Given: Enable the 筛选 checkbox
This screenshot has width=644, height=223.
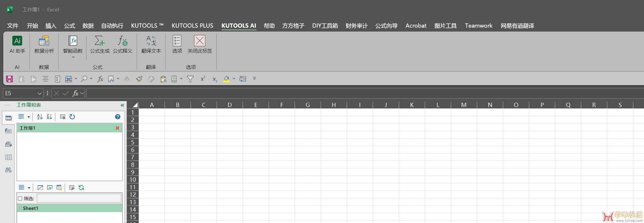Looking at the screenshot, I should pyautogui.click(x=20, y=199).
